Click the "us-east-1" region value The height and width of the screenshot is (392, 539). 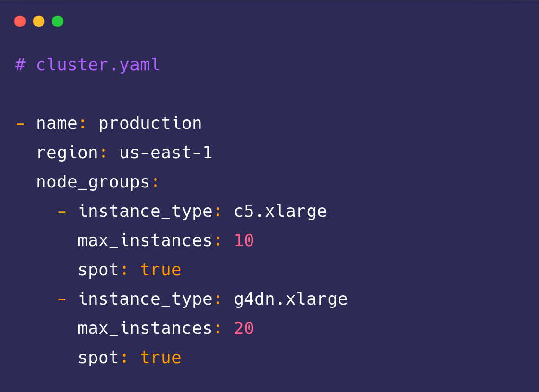click(165, 153)
